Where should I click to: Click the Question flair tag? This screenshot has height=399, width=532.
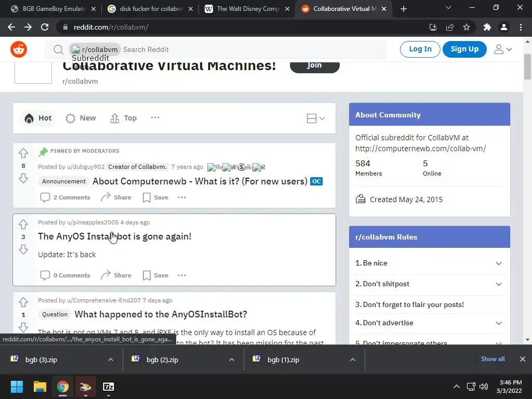[x=55, y=314]
